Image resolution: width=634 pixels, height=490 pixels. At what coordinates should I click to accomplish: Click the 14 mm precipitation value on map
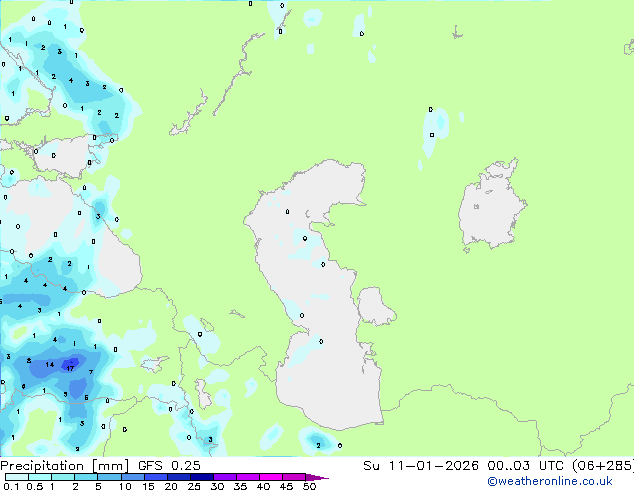click(x=49, y=365)
